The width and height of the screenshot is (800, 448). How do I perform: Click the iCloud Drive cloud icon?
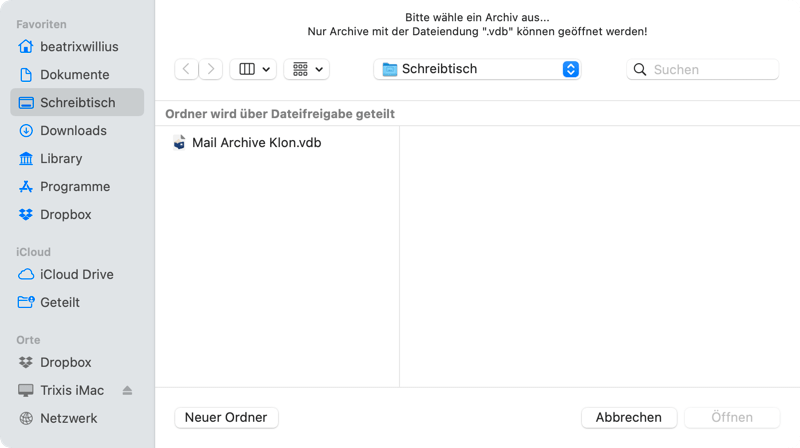[26, 275]
